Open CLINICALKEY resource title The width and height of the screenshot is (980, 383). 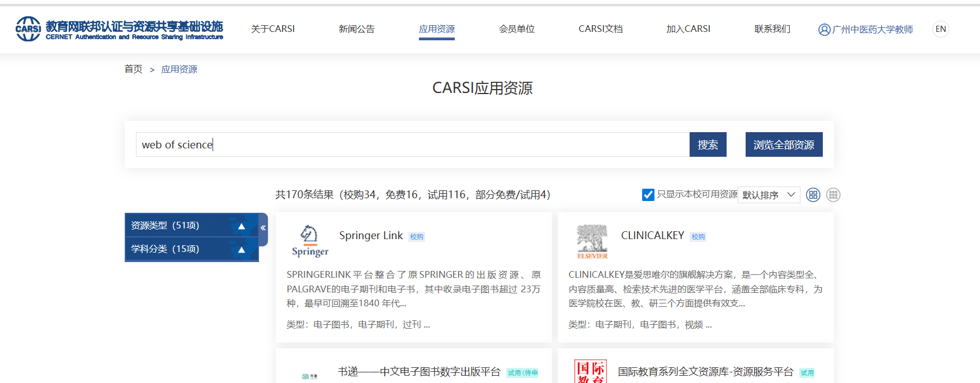(x=653, y=236)
